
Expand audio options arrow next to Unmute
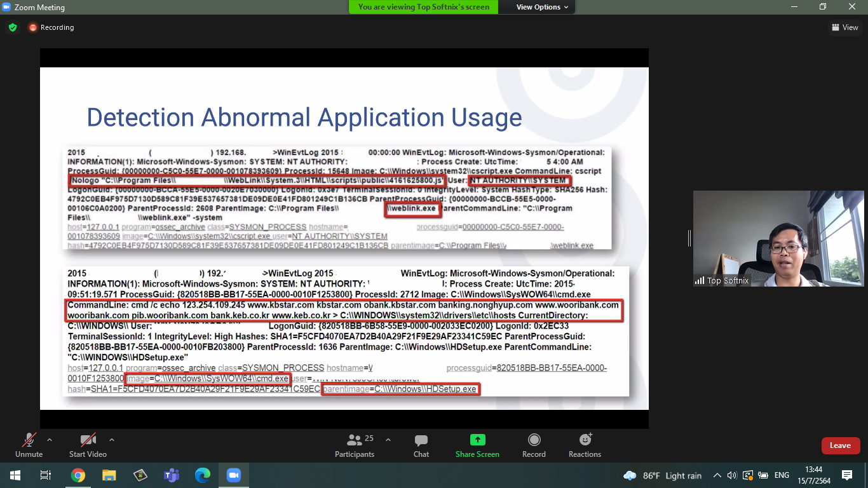(x=50, y=440)
